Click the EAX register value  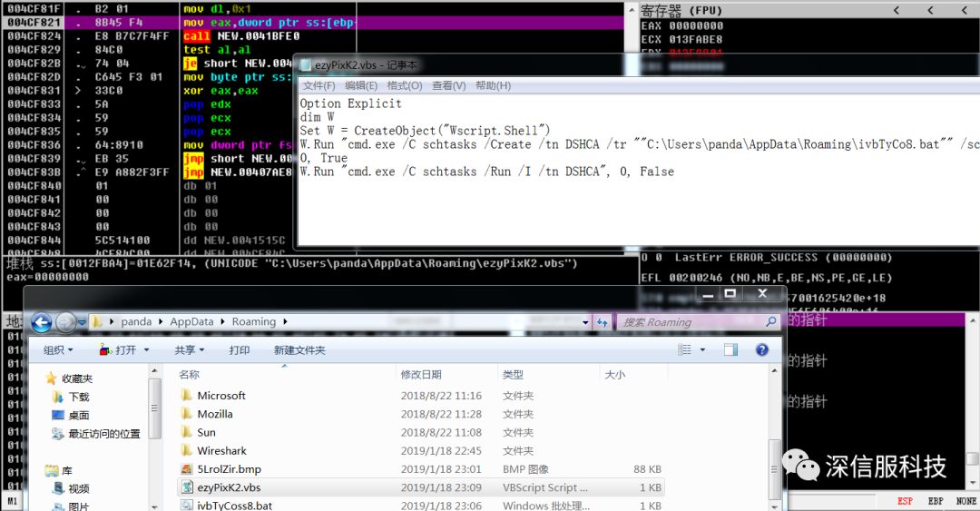tap(696, 25)
